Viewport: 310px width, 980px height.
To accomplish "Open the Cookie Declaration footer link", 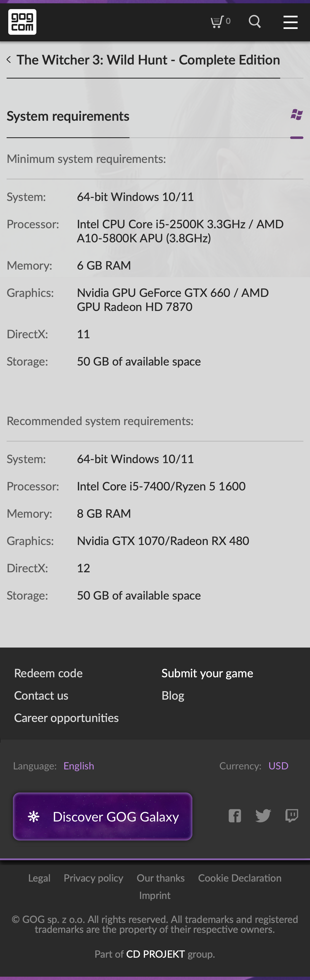I will (240, 878).
